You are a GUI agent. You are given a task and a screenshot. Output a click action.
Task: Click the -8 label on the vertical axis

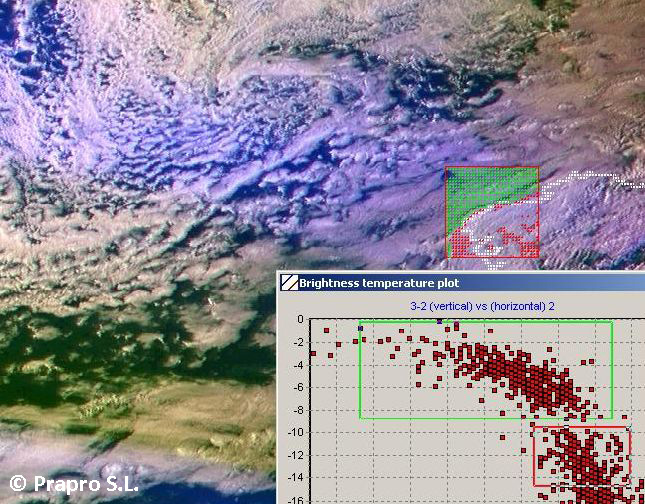pyautogui.click(x=297, y=410)
